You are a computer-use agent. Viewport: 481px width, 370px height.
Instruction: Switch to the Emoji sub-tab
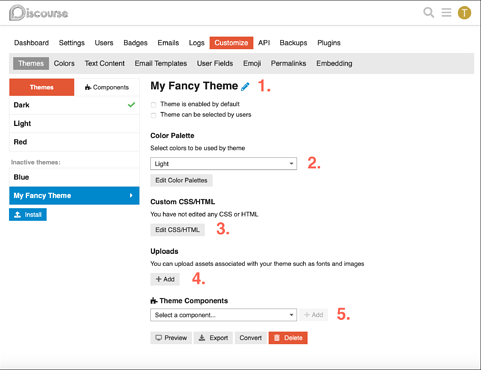pos(252,63)
